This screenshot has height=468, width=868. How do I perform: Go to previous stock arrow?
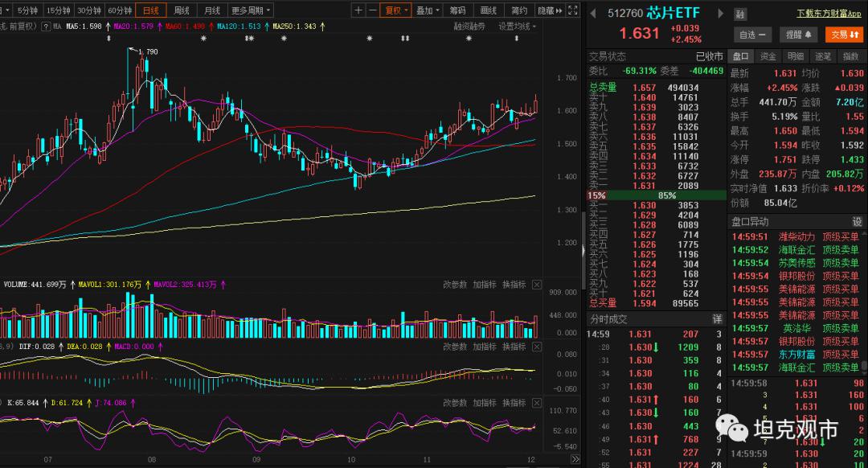[593, 13]
